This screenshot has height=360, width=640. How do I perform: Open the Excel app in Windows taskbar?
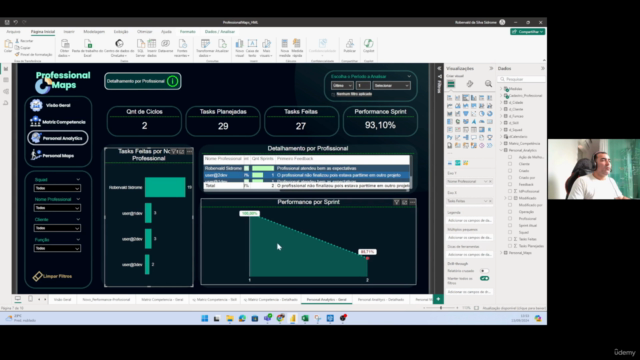[x=305, y=318]
